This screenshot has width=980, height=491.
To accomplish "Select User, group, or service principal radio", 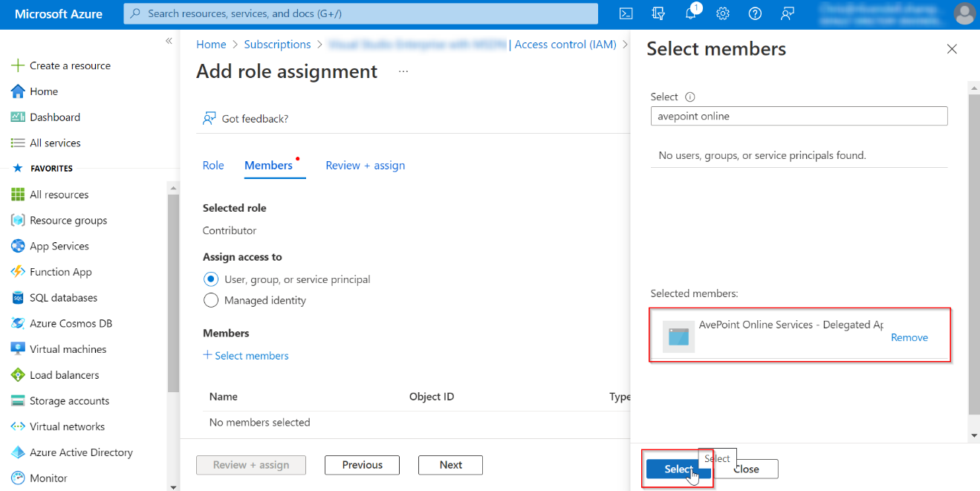I will (211, 279).
